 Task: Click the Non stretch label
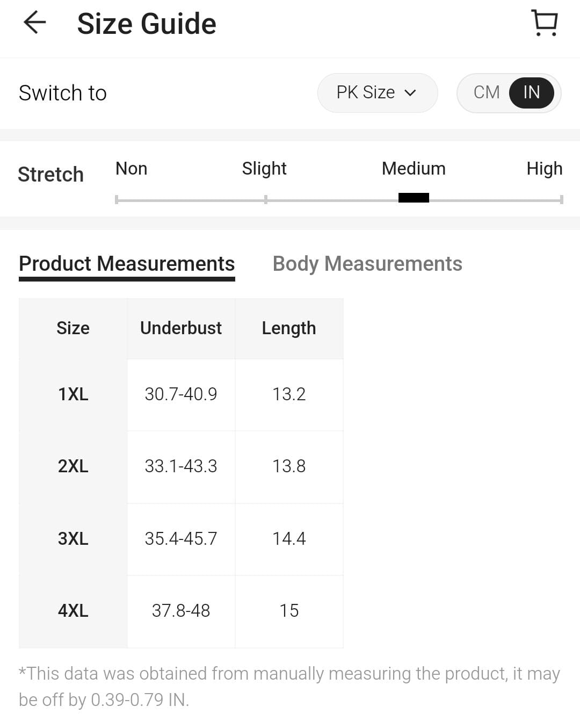click(x=131, y=169)
